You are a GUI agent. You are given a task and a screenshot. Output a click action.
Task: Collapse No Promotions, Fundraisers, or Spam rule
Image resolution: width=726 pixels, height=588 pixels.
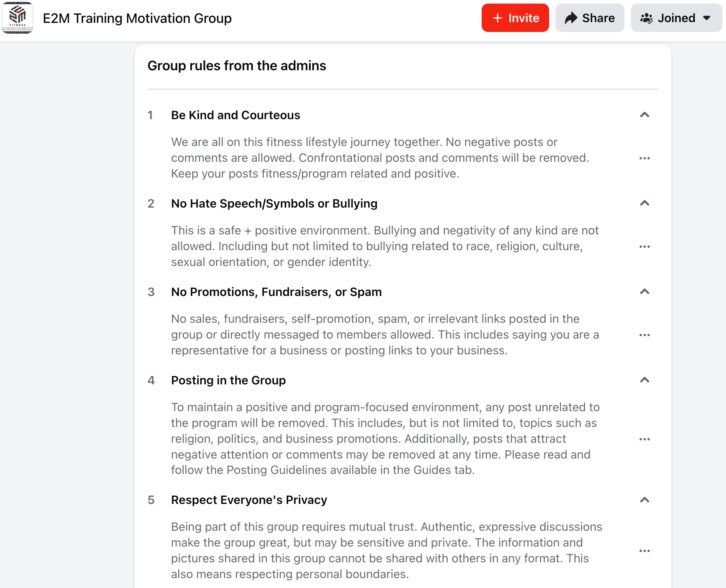point(644,292)
